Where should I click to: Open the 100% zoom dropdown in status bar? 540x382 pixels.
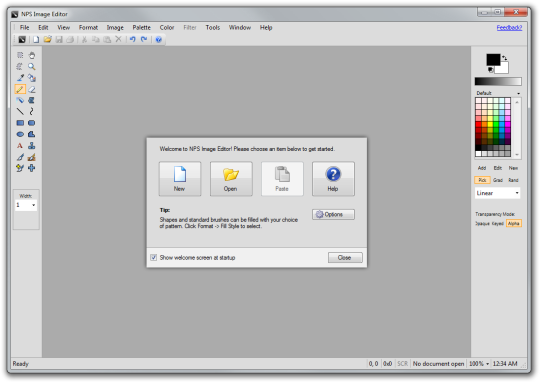coord(479,364)
